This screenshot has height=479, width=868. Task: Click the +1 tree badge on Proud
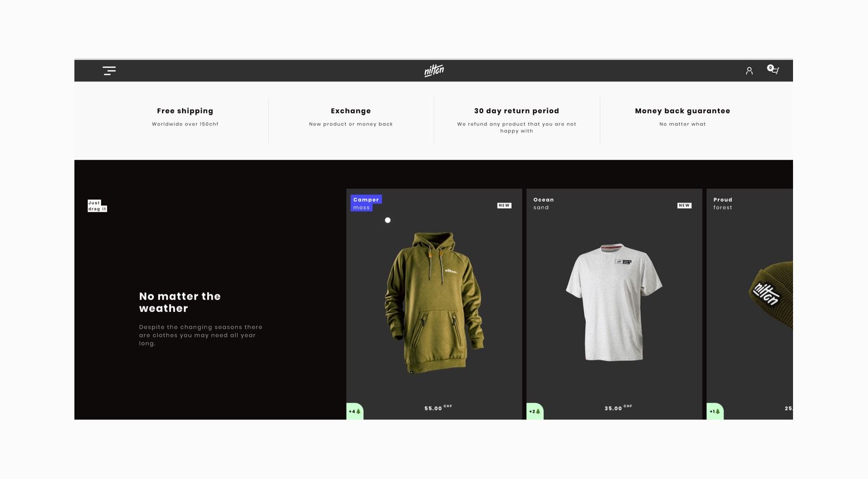[x=715, y=411]
